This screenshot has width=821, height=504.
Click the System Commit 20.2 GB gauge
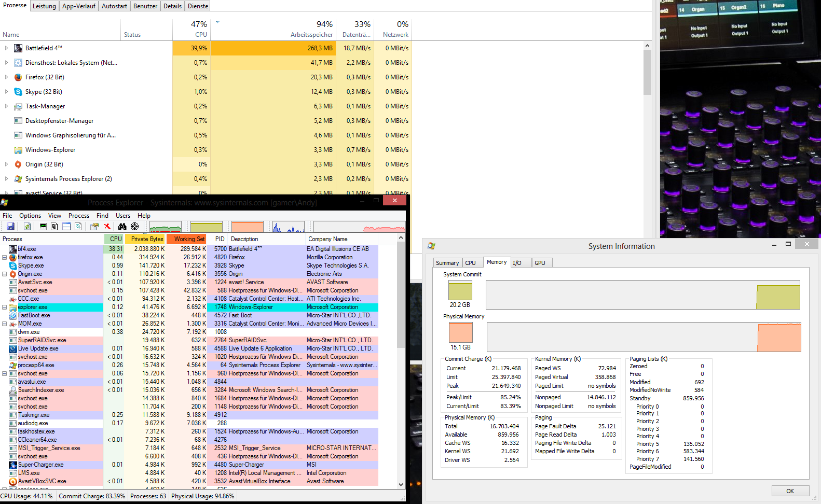click(x=460, y=290)
